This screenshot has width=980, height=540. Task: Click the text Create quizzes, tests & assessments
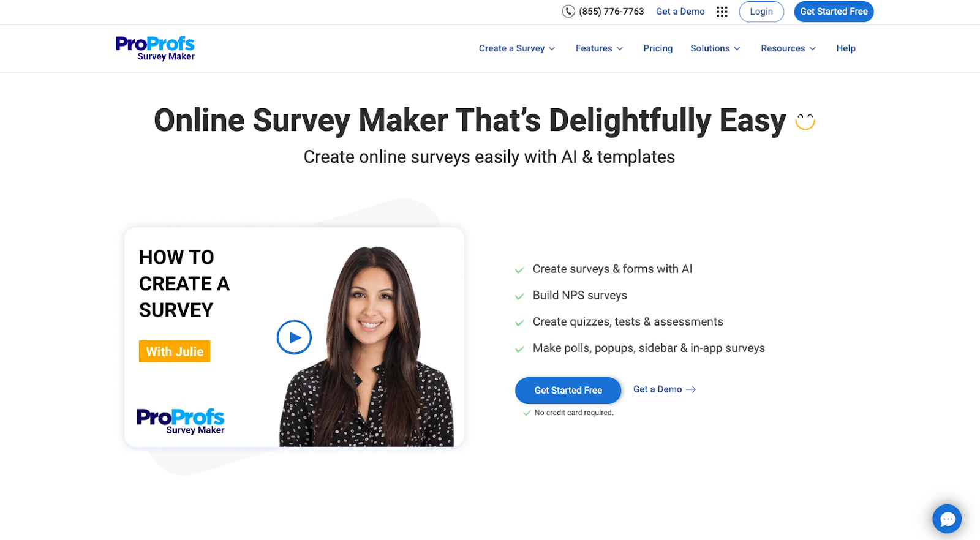628,321
